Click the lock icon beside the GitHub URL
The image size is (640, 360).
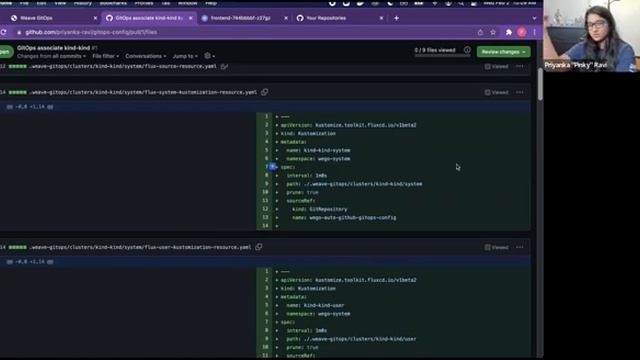click(19, 32)
